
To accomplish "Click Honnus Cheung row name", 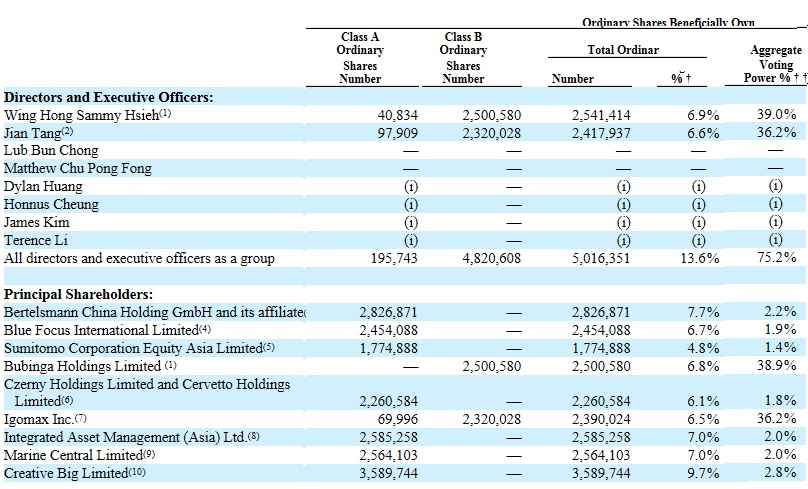I will pos(51,205).
